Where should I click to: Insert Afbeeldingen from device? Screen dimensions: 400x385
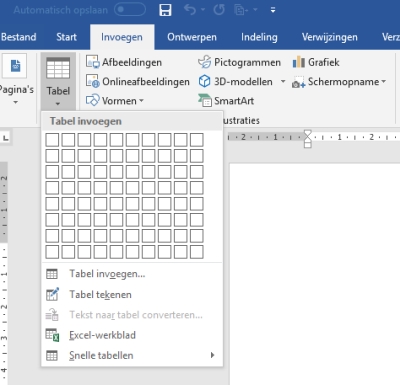[124, 62]
